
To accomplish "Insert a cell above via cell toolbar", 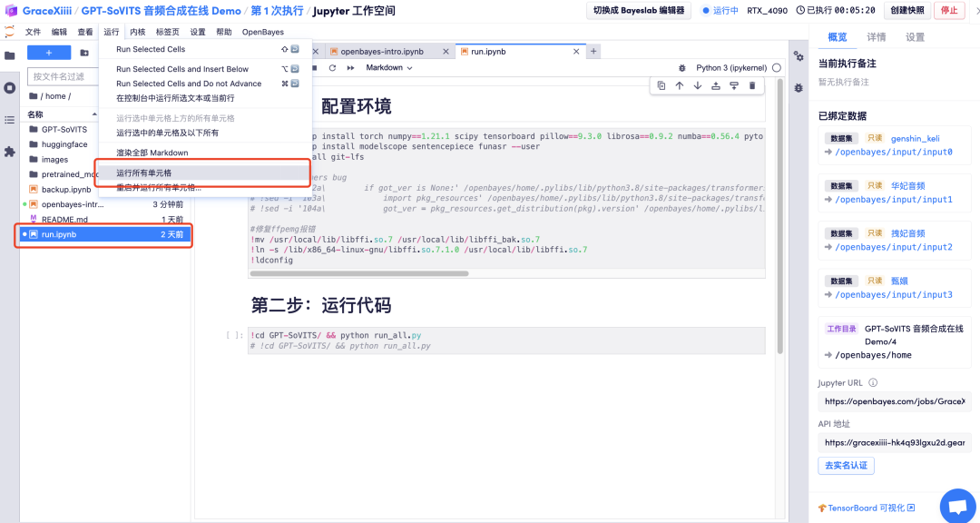I will pos(716,85).
